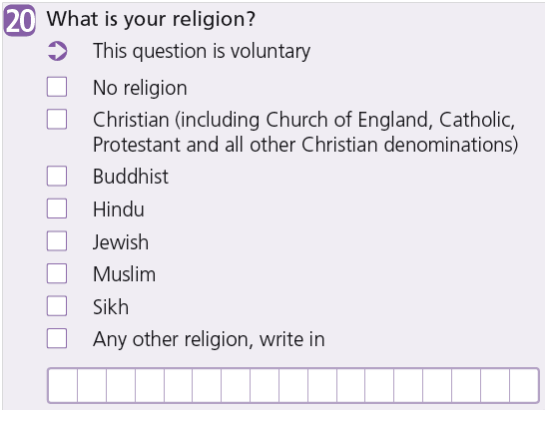Click the 'Muslim' label text
This screenshot has height=441, width=547.
(124, 274)
